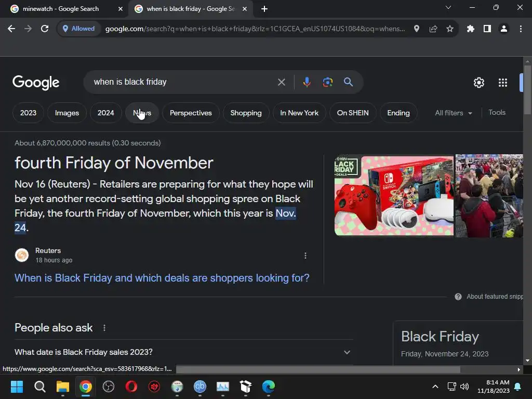The image size is (532, 399).
Task: Toggle Chrome side panel
Action: [487, 29]
